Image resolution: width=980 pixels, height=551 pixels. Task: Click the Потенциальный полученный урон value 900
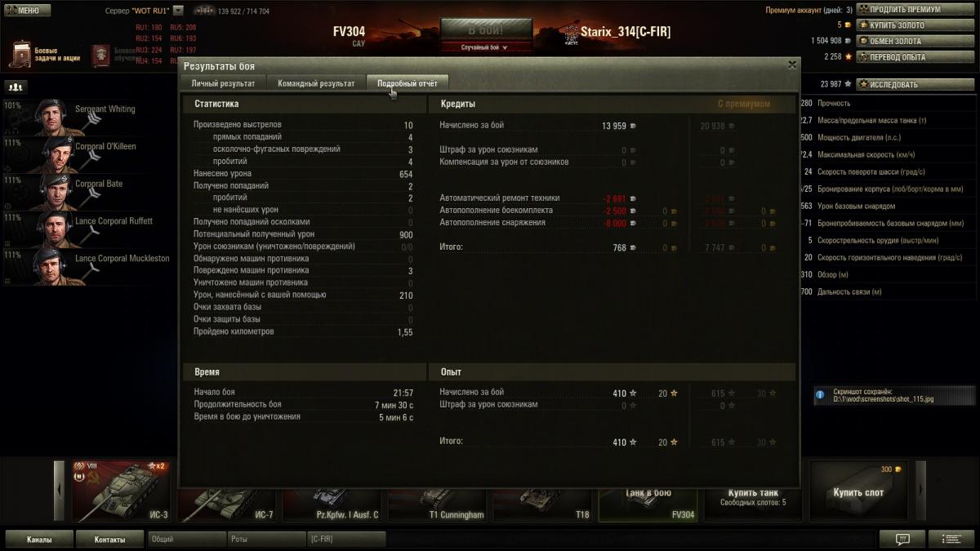(x=406, y=234)
